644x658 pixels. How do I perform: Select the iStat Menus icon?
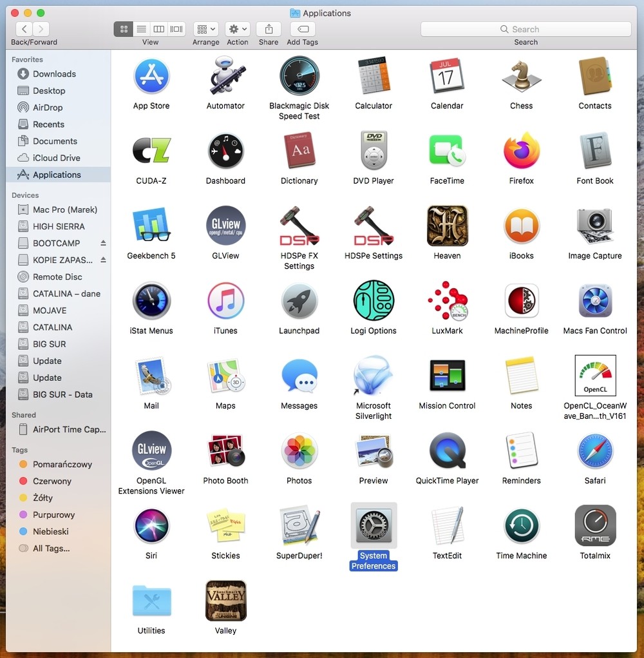click(151, 300)
